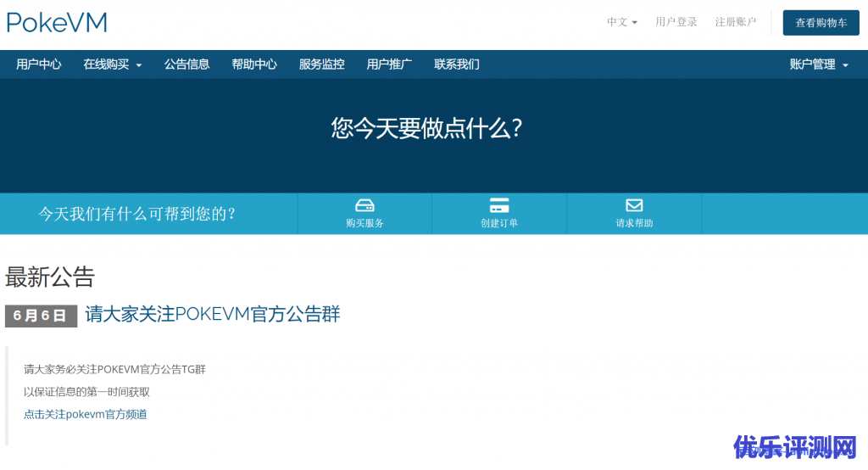Click the credit card icon for 创建订单
The image size is (868, 470).
tap(499, 205)
